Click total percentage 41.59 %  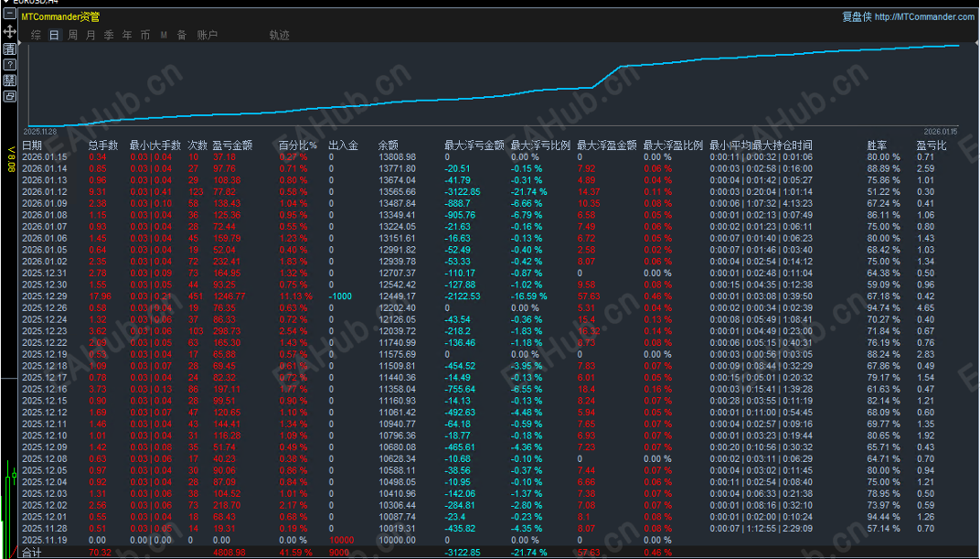pyautogui.click(x=296, y=553)
